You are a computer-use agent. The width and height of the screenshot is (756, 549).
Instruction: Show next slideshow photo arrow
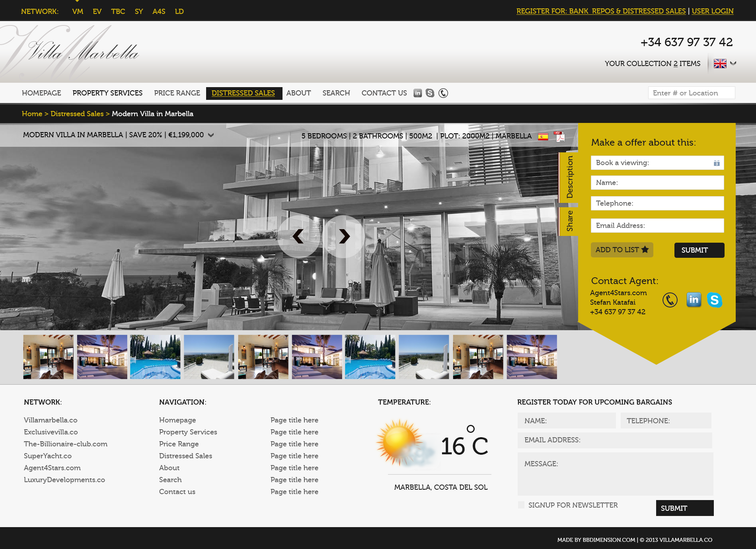pyautogui.click(x=344, y=236)
